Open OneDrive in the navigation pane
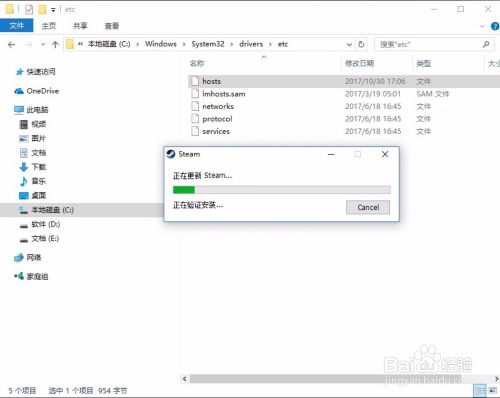Screen dimensions: 500x398 click(x=36, y=91)
